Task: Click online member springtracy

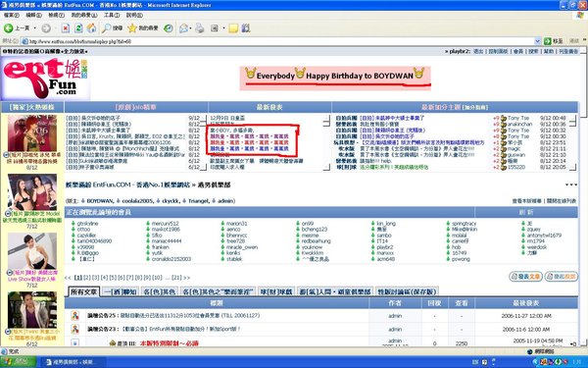Action: 465,224
